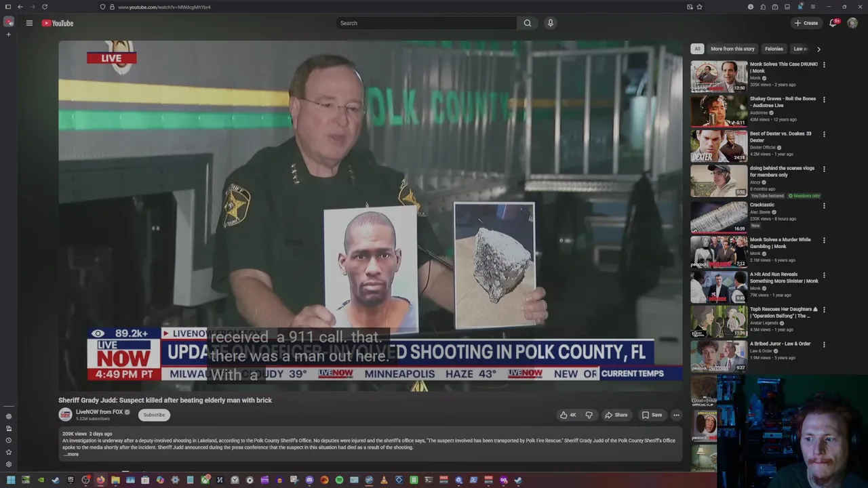Open the browser main menu icon
This screenshot has width=868, height=488.
[813, 7]
